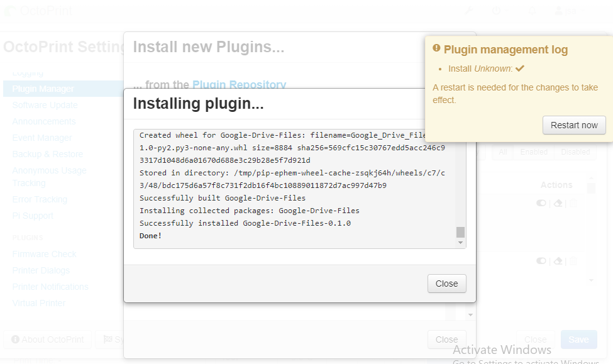Open the notification bell icon
Image resolution: width=613 pixels, height=364 pixels.
[533, 9]
